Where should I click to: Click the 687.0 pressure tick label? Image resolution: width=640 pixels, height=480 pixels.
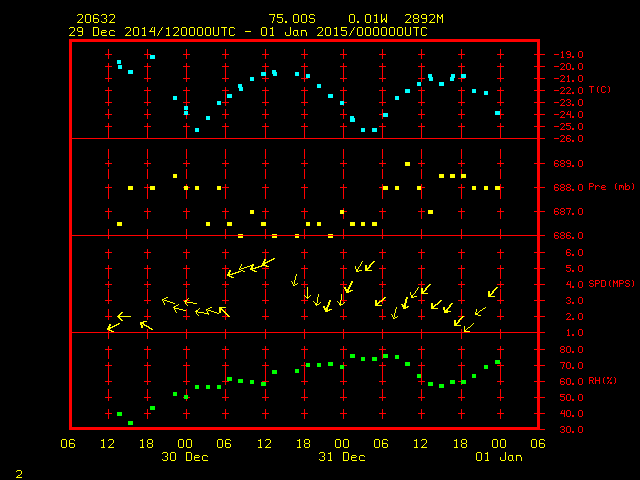[x=569, y=211]
